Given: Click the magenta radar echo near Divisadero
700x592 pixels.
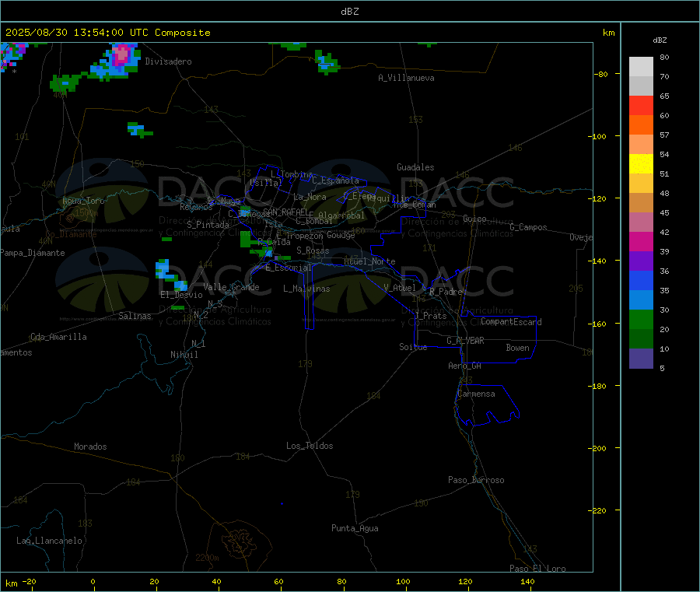Looking at the screenshot, I should pyautogui.click(x=121, y=55).
